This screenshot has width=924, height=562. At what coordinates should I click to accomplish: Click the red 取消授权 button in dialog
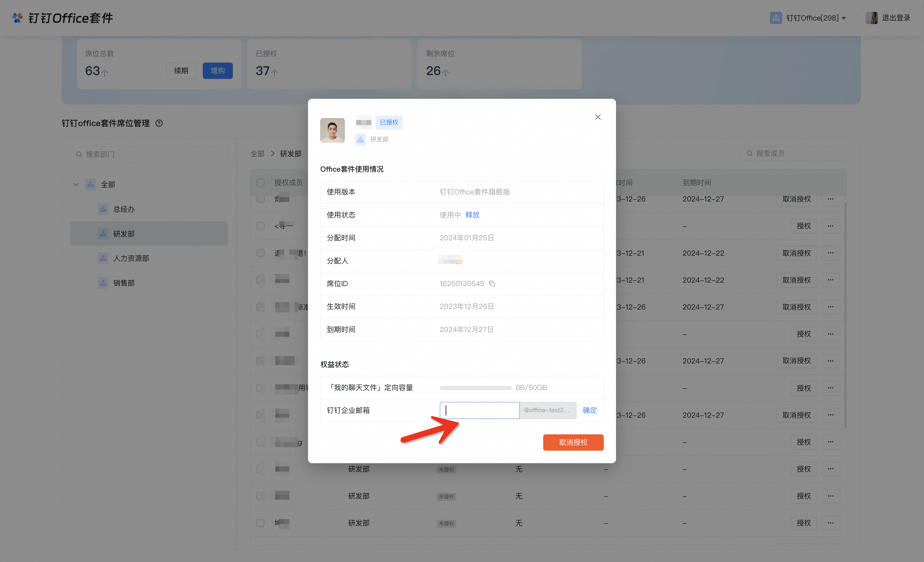click(x=573, y=442)
